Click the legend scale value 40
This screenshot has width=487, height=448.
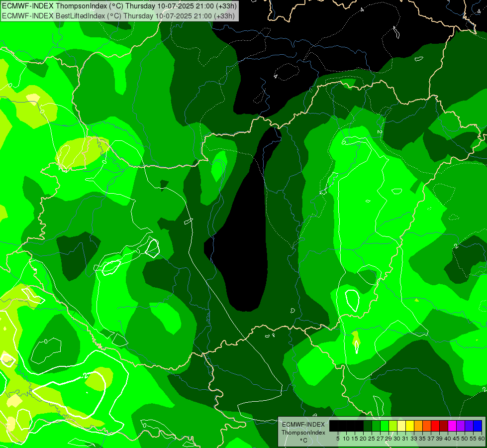click(x=447, y=439)
